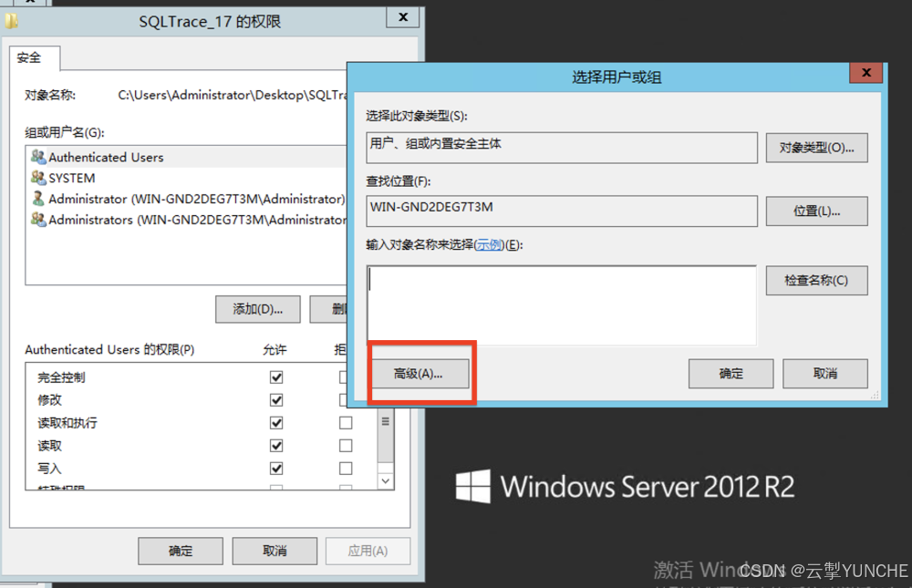The width and height of the screenshot is (912, 588).
Task: Open 高级(A)... in Select Users dialog
Action: (420, 374)
